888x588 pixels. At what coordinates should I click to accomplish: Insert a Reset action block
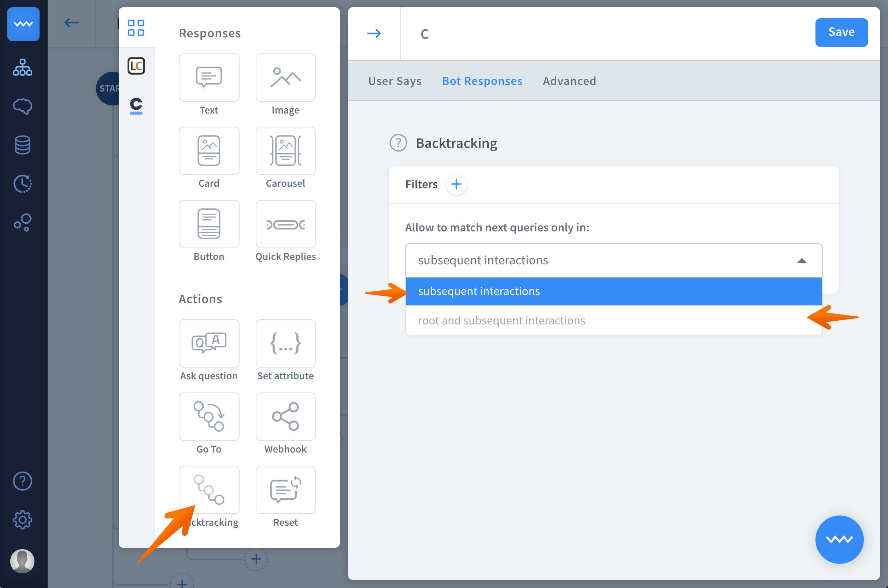(285, 490)
